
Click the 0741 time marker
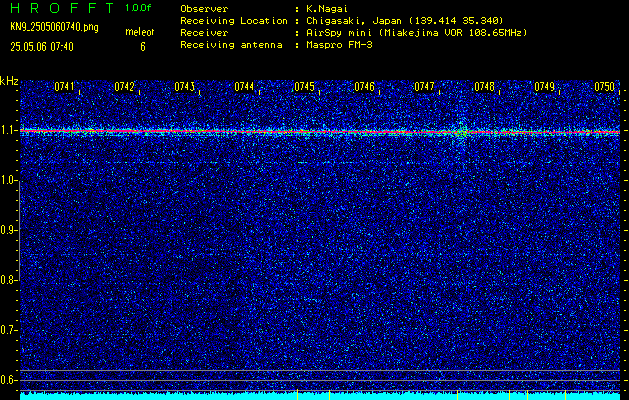[x=64, y=86]
